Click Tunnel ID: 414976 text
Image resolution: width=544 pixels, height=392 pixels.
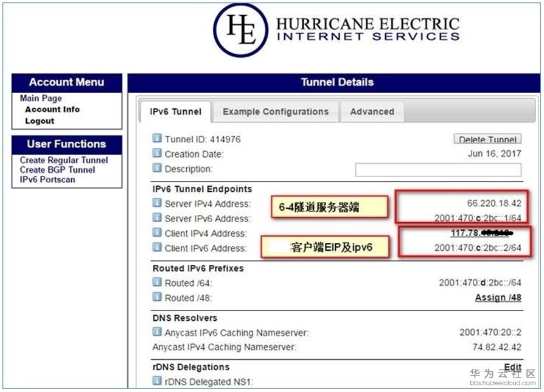pyautogui.click(x=203, y=139)
